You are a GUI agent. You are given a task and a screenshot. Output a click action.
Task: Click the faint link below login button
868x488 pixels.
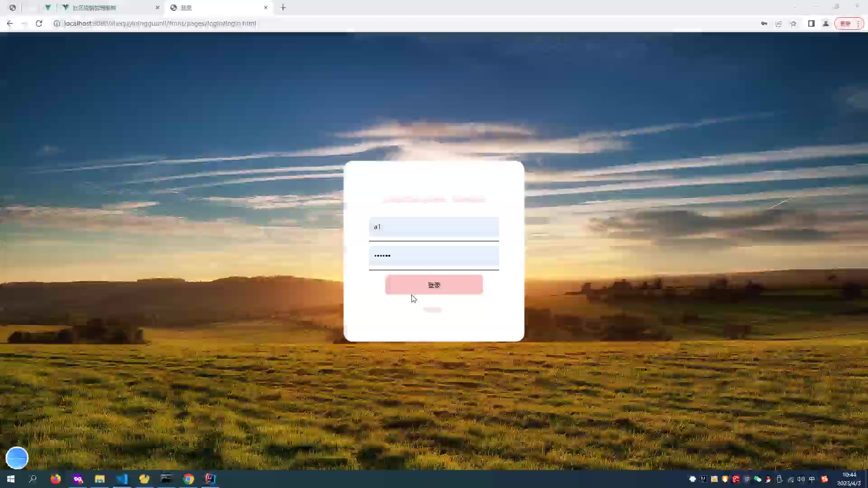point(432,310)
